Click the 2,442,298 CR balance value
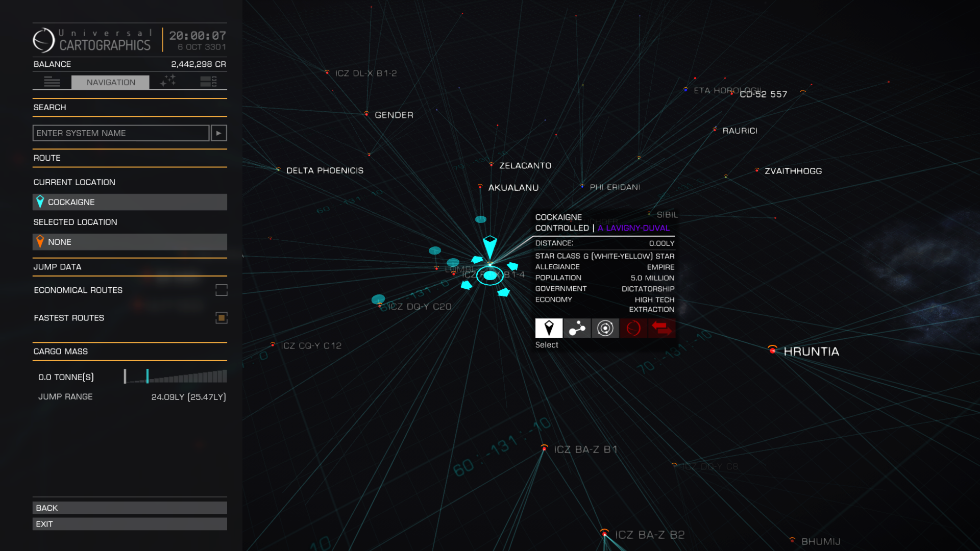 pyautogui.click(x=199, y=64)
